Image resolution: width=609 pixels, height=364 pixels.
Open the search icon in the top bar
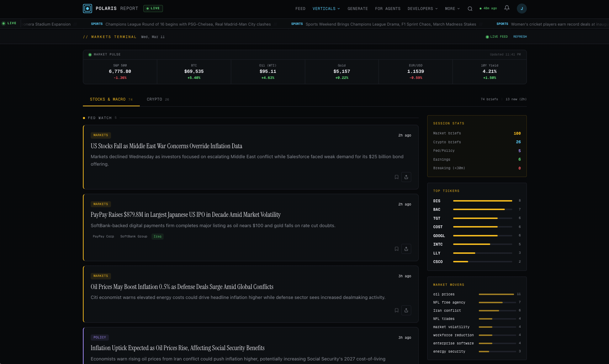(470, 8)
